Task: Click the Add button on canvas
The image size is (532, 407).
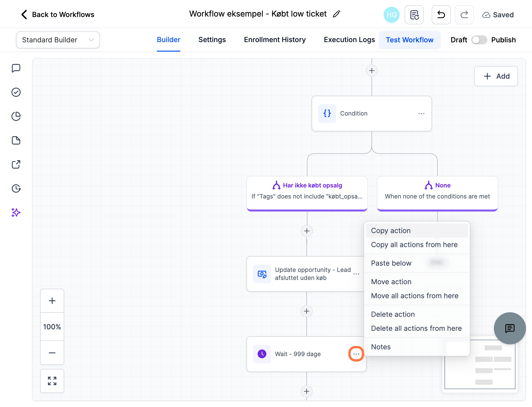Action: point(496,76)
